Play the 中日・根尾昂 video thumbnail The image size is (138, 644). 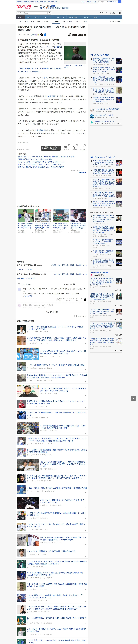coord(119,218)
